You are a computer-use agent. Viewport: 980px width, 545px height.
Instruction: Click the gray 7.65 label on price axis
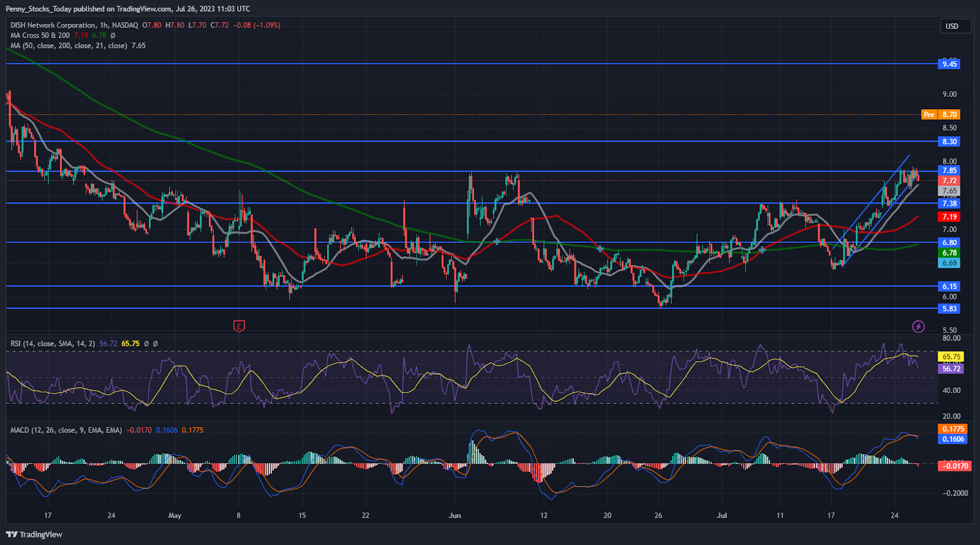(949, 191)
